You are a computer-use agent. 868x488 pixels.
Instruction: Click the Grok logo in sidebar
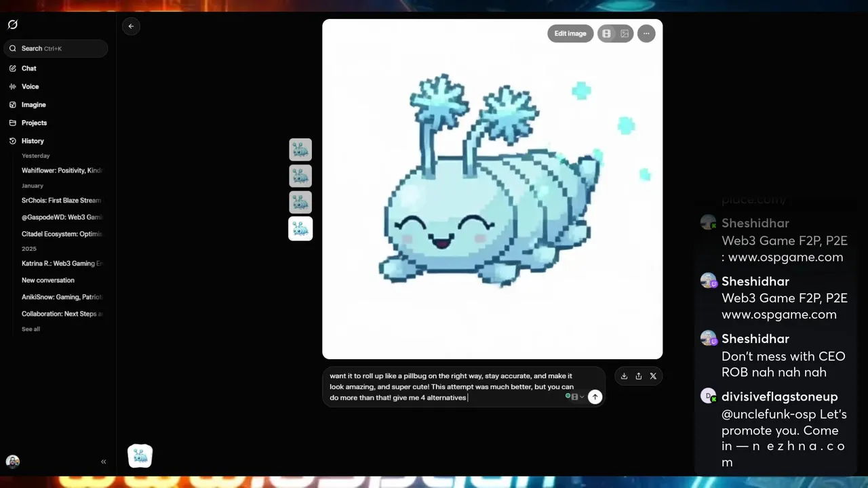[x=12, y=25]
